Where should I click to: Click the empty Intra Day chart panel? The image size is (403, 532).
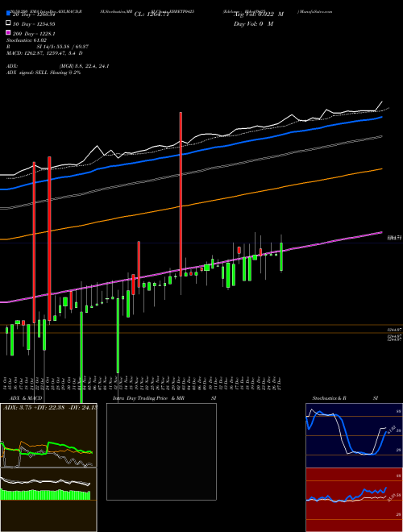click(161, 451)
